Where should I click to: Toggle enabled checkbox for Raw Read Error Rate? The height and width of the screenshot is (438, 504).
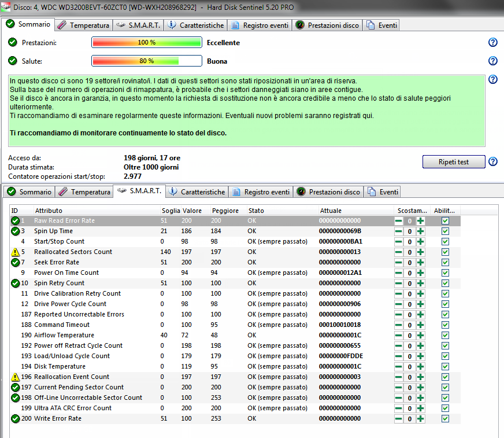[x=445, y=221]
